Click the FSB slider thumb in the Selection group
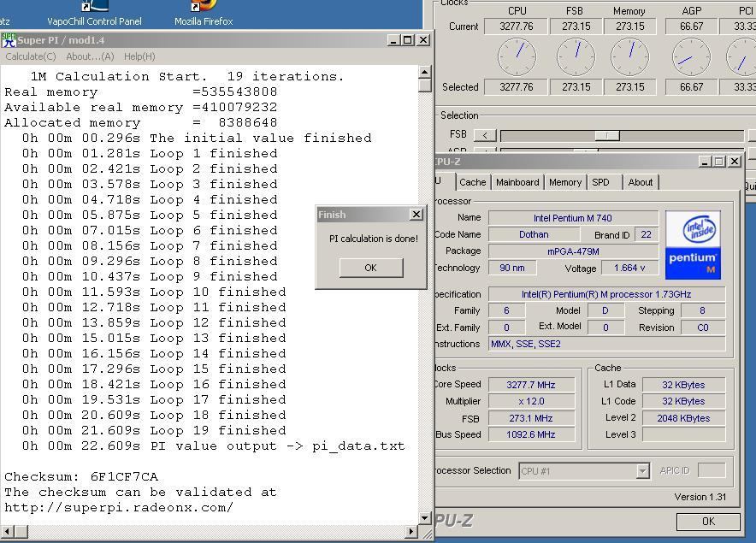This screenshot has height=543, width=756. [x=607, y=135]
